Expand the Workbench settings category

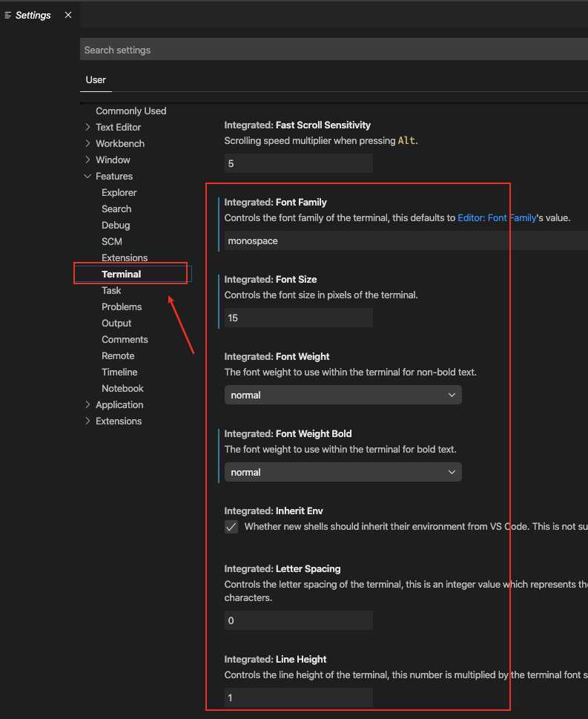tap(119, 144)
